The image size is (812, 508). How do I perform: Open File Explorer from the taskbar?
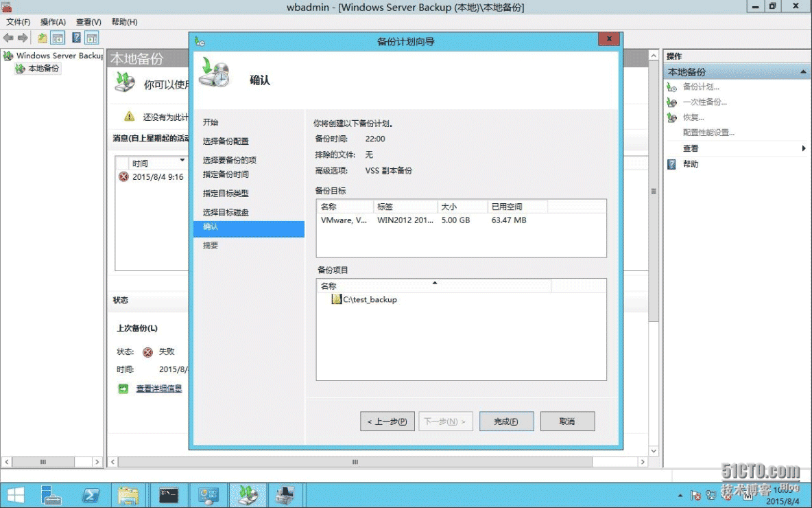coord(130,495)
